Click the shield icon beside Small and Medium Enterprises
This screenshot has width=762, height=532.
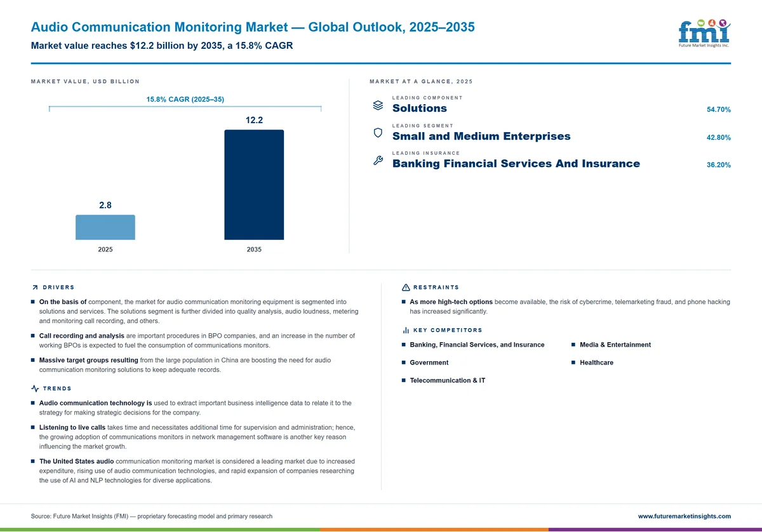click(x=378, y=133)
